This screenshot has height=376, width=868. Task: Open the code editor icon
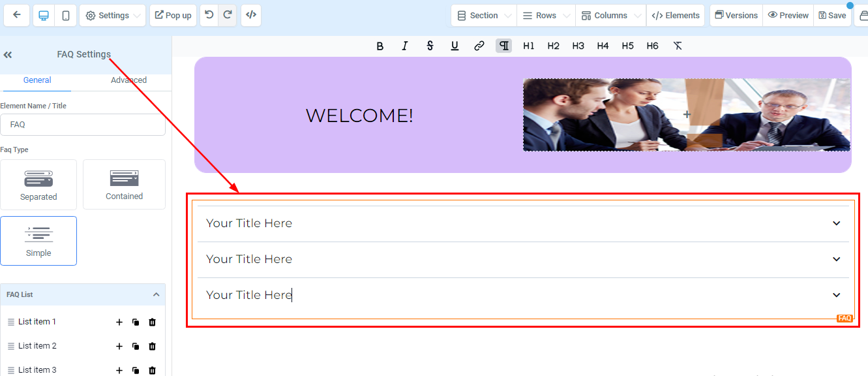[x=251, y=15]
